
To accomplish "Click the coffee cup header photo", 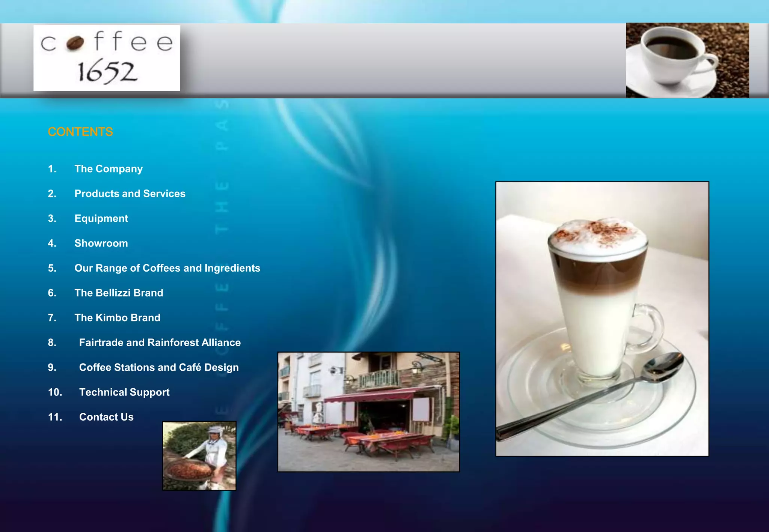I will [687, 60].
